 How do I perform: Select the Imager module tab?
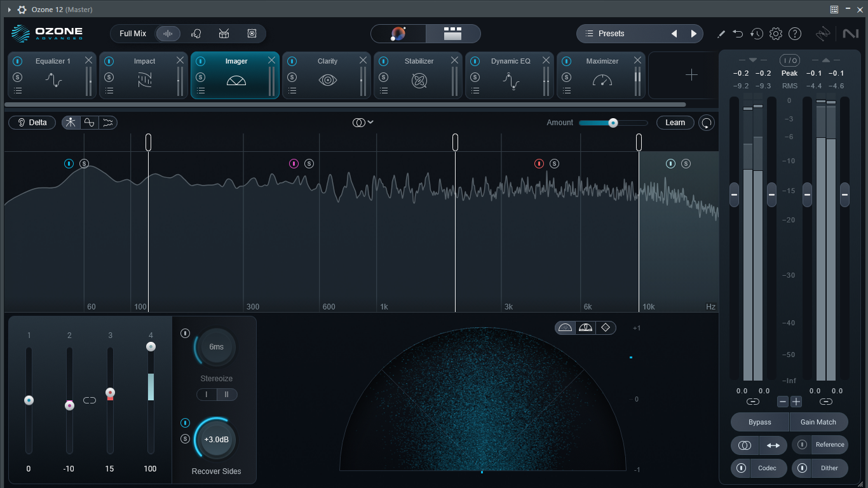[235, 75]
